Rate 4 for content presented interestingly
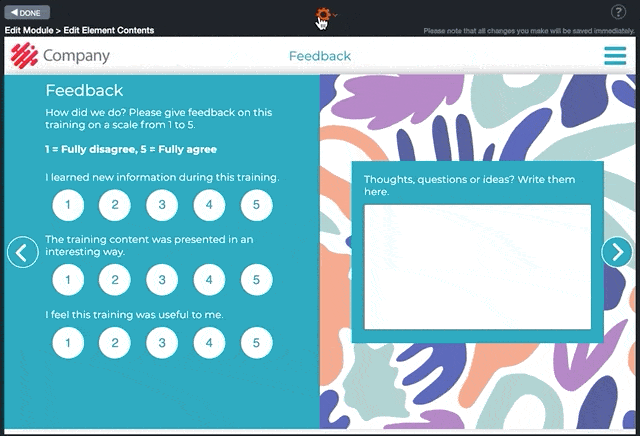The height and width of the screenshot is (436, 640). coord(209,280)
